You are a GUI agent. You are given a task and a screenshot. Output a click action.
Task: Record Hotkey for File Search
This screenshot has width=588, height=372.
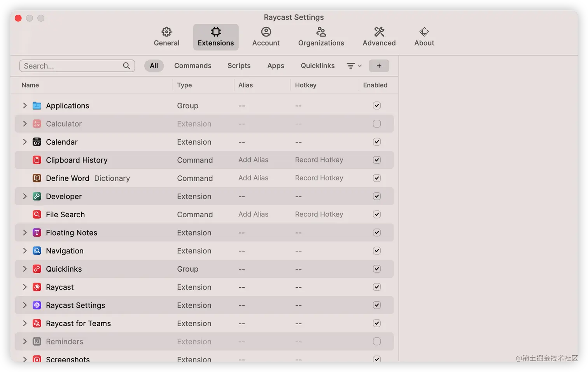click(x=319, y=214)
